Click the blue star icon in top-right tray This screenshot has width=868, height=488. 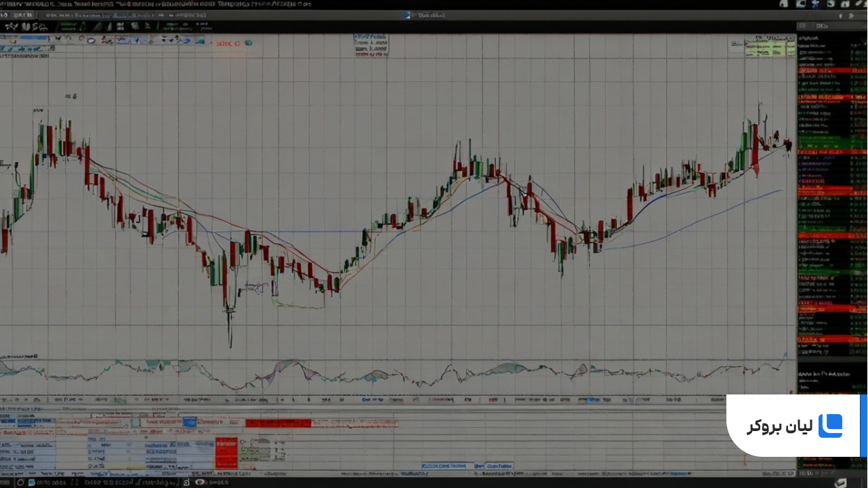click(815, 4)
